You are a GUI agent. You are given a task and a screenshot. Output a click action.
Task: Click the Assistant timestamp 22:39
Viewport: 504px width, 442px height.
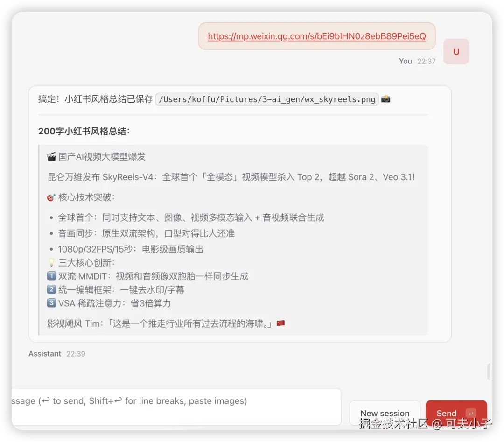pos(76,354)
